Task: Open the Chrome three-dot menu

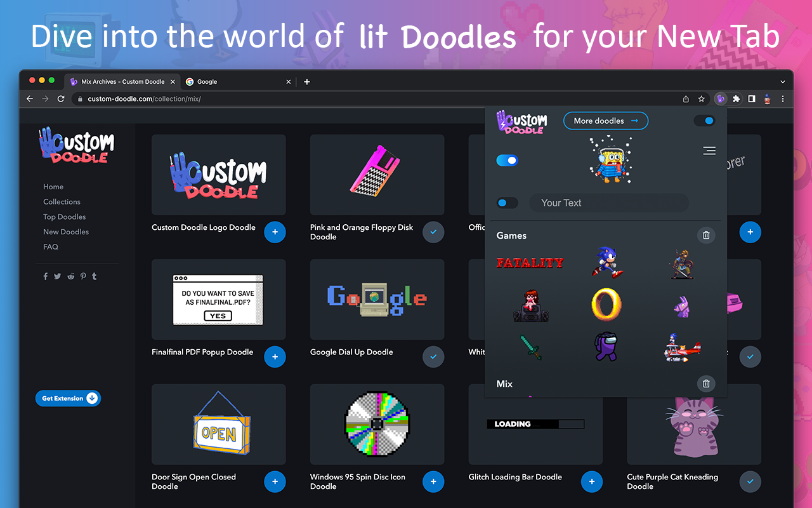Action: click(783, 99)
